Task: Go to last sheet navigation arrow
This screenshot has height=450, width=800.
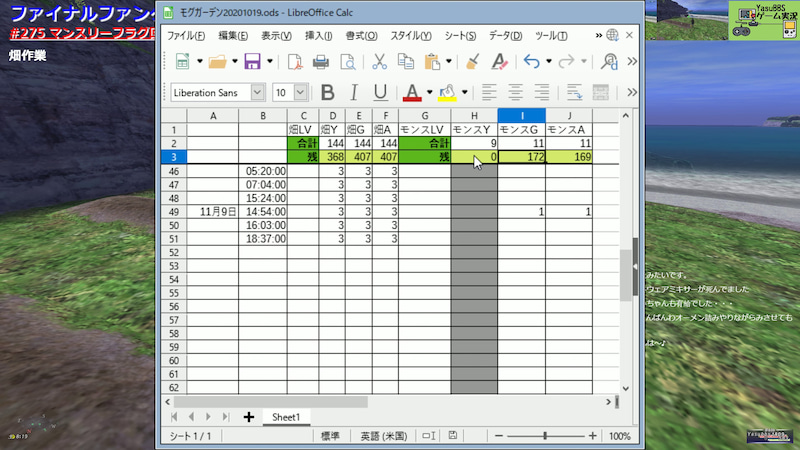Action: point(226,417)
